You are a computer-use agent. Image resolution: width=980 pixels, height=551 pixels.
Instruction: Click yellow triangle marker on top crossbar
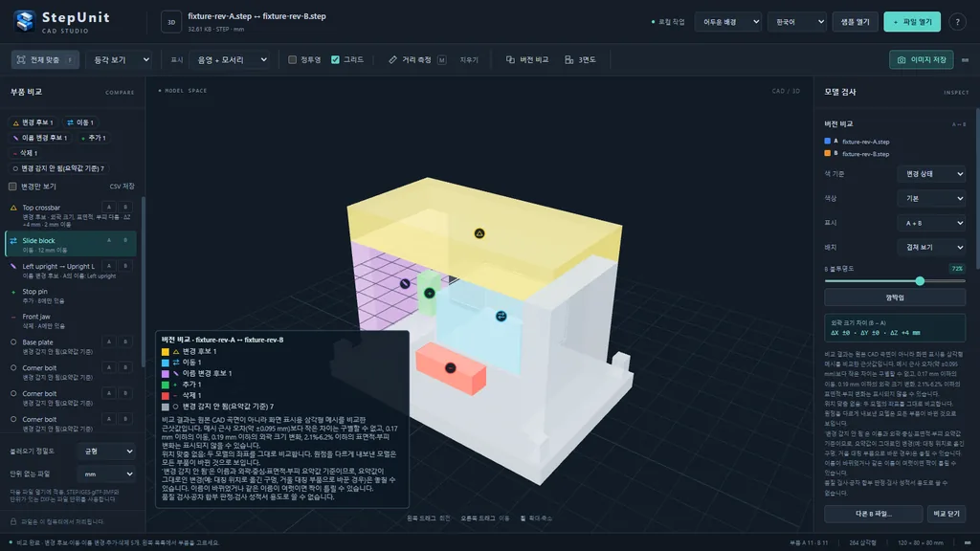click(479, 233)
